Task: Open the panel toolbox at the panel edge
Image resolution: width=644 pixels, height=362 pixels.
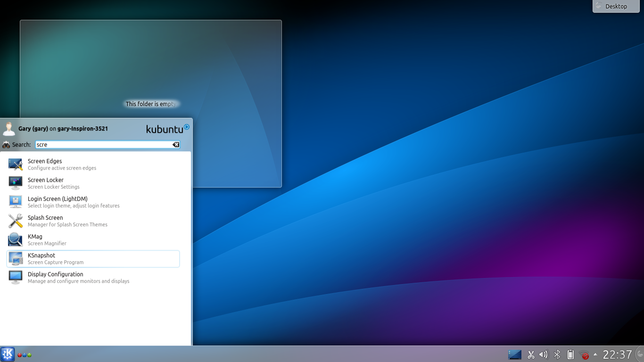Action: pyautogui.click(x=640, y=354)
